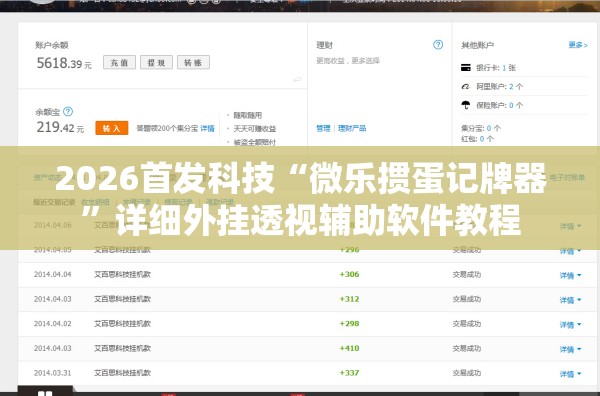The width and height of the screenshot is (600, 396).
Task: Click the date 2014.04.04
Action: pyautogui.click(x=52, y=274)
